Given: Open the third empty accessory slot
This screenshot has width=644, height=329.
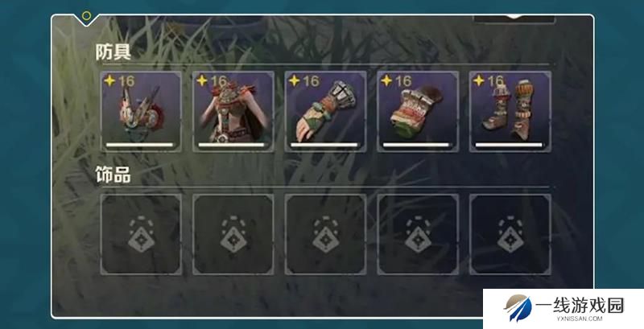Looking at the screenshot, I should tap(326, 234).
